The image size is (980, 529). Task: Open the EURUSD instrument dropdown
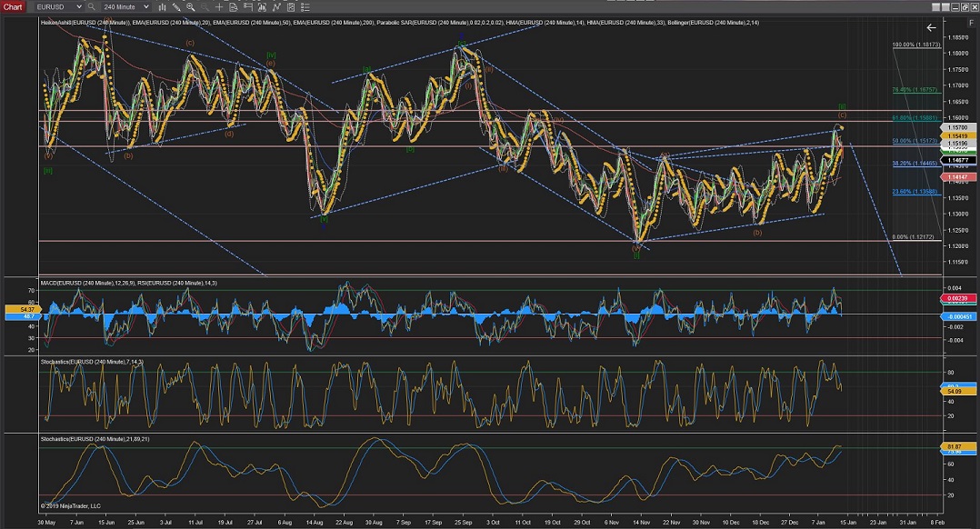(x=59, y=7)
